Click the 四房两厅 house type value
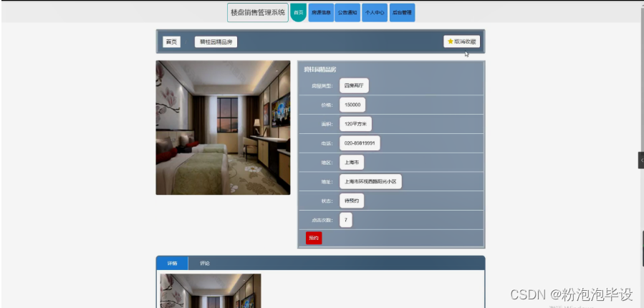 tap(354, 86)
